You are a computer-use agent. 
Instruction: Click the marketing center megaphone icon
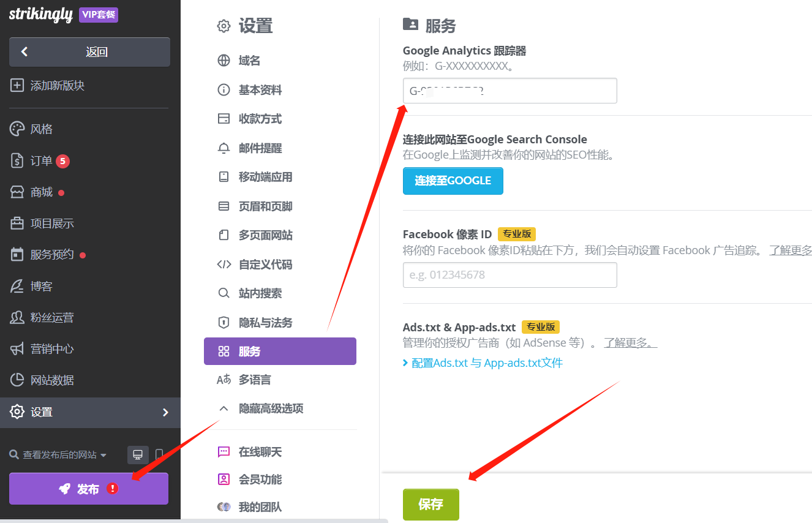coord(17,348)
